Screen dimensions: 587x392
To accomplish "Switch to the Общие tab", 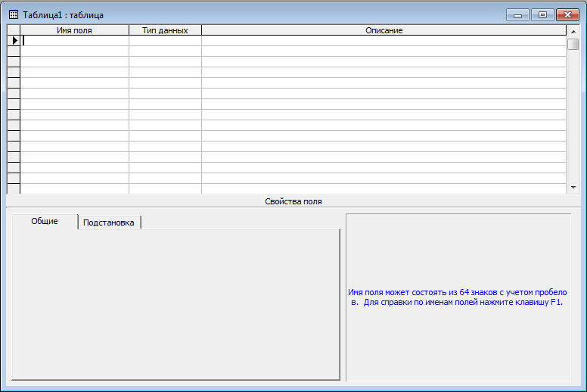I will (45, 221).
